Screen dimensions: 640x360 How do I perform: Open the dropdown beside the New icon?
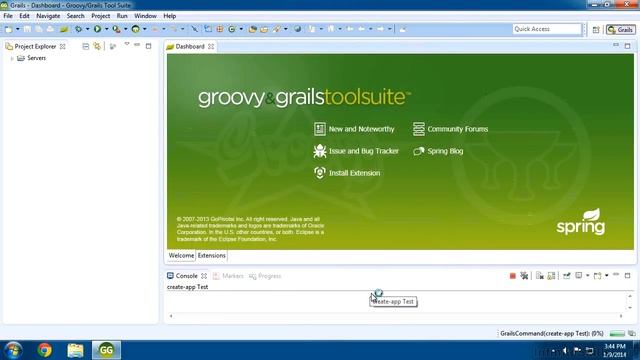[x=18, y=29]
